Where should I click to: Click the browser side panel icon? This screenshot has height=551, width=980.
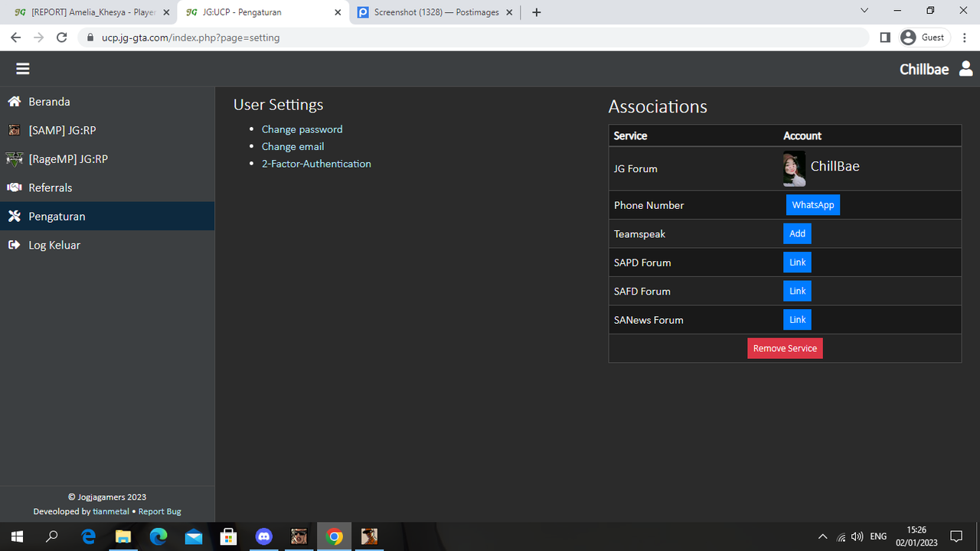point(885,37)
